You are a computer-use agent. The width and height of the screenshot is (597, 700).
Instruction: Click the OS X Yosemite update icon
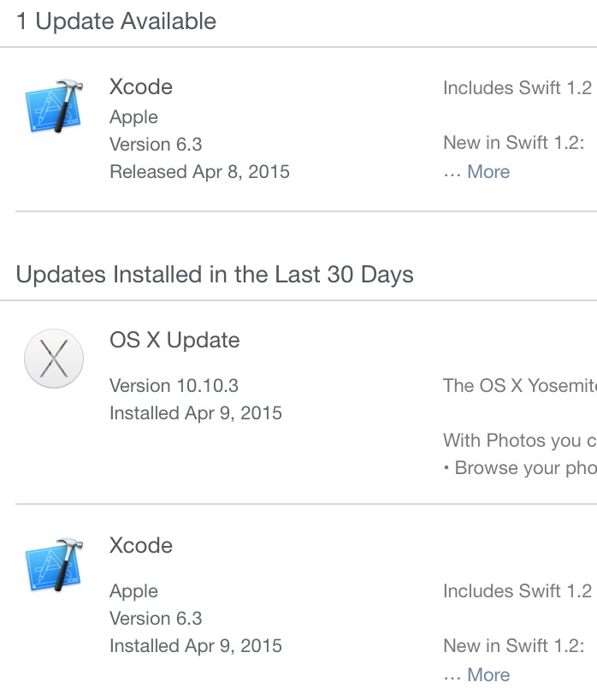coord(53,359)
